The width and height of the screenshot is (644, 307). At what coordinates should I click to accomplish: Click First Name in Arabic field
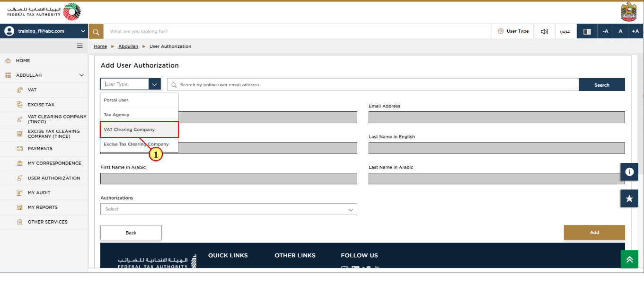[229, 179]
